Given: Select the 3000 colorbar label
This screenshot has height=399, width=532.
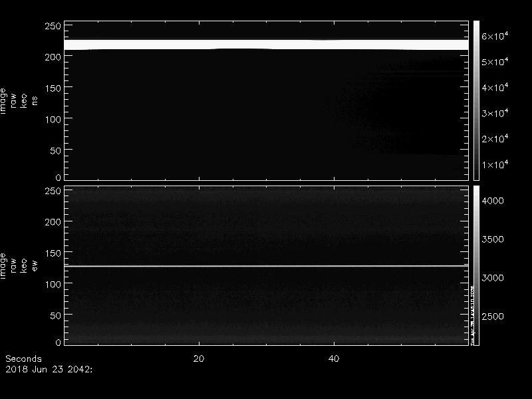Looking at the screenshot, I should [x=493, y=278].
